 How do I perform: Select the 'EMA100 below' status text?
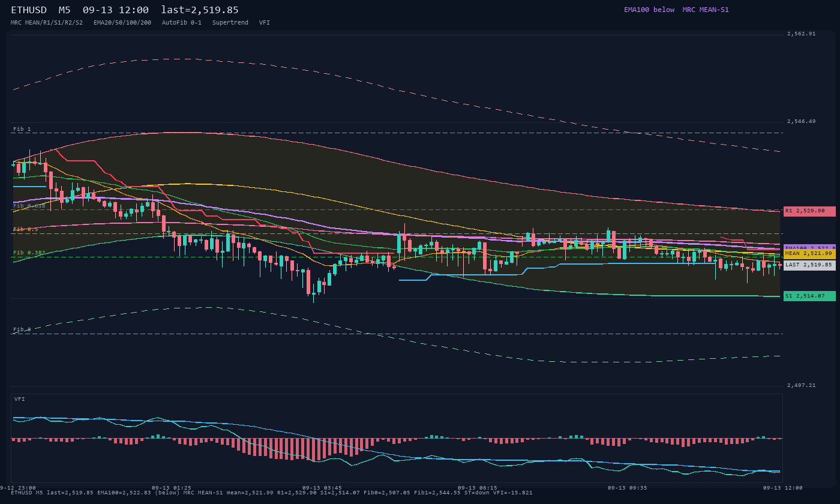tap(649, 10)
